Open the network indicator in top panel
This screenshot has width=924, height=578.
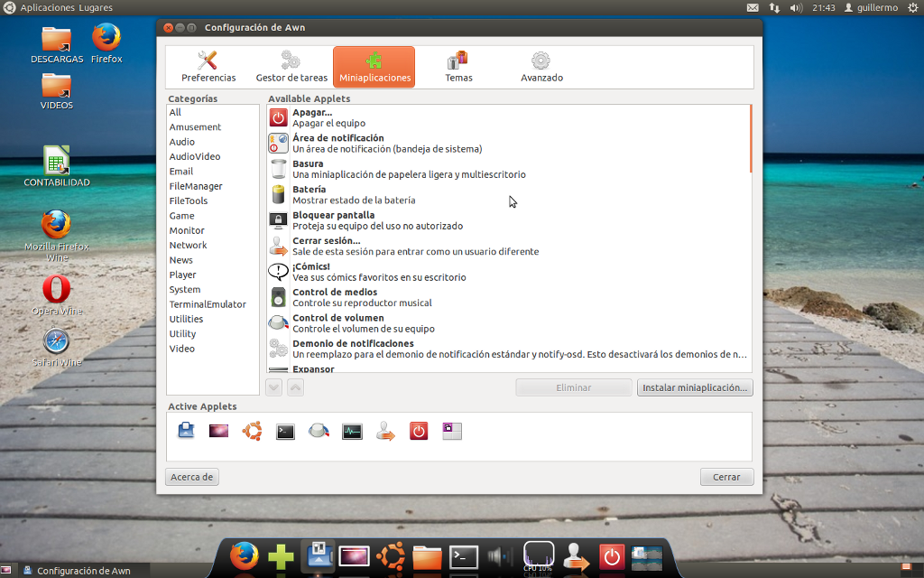click(x=774, y=7)
